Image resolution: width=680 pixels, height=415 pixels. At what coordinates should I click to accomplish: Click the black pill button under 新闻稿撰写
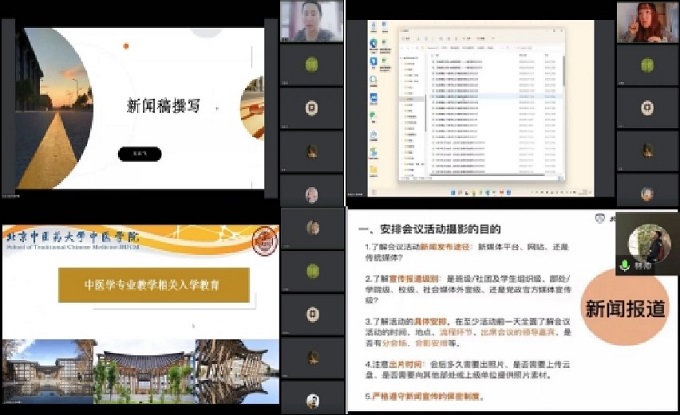click(139, 154)
